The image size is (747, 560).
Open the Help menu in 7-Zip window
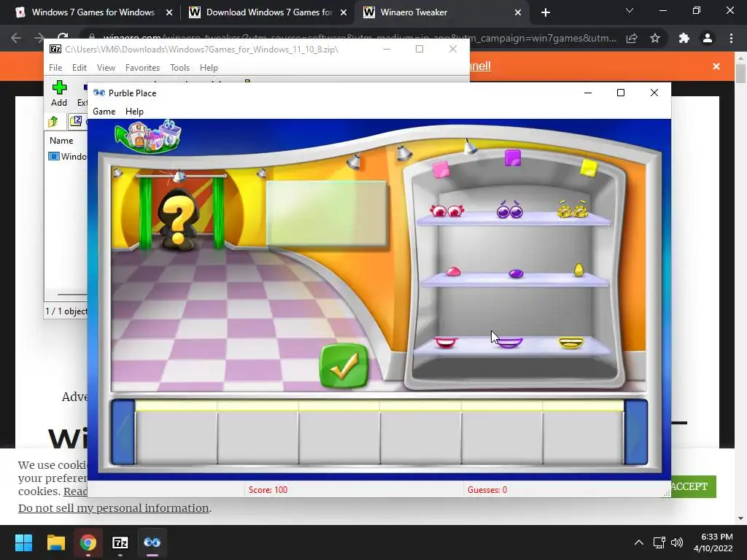pyautogui.click(x=209, y=68)
